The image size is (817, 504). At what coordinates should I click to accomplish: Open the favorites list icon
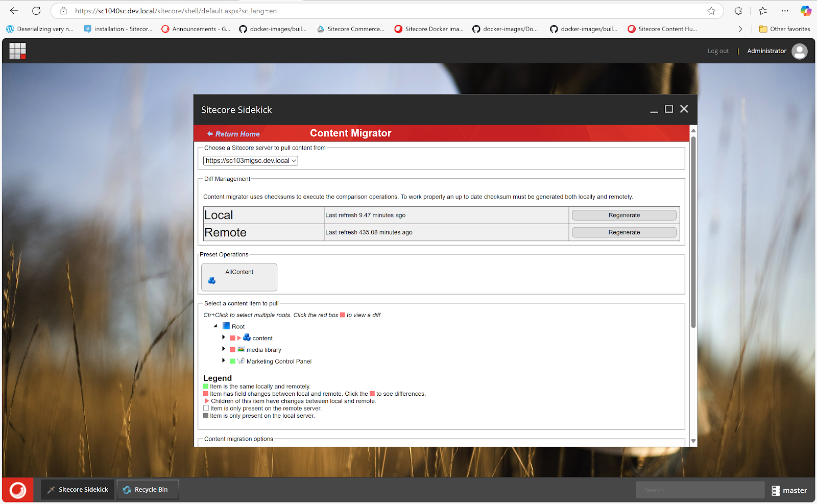tap(763, 11)
